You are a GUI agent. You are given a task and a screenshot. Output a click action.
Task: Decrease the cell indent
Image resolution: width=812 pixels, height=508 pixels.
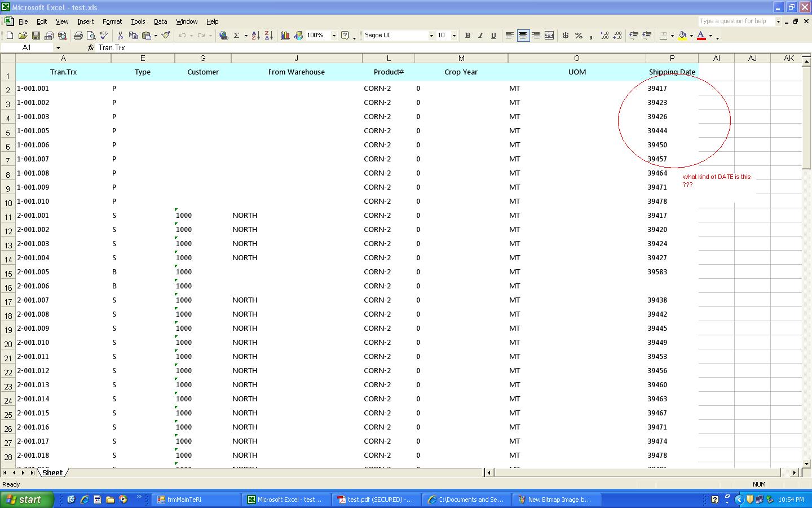[634, 36]
